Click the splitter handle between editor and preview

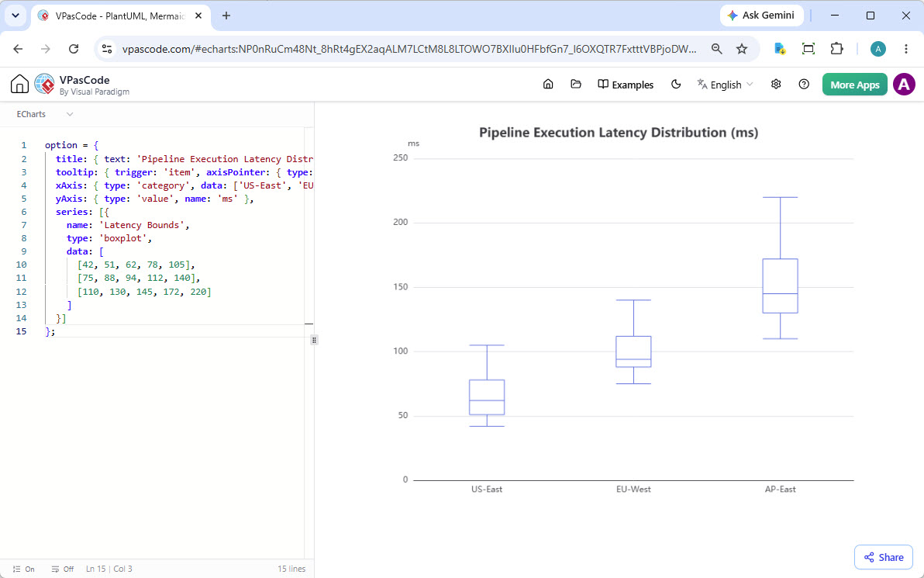[314, 341]
